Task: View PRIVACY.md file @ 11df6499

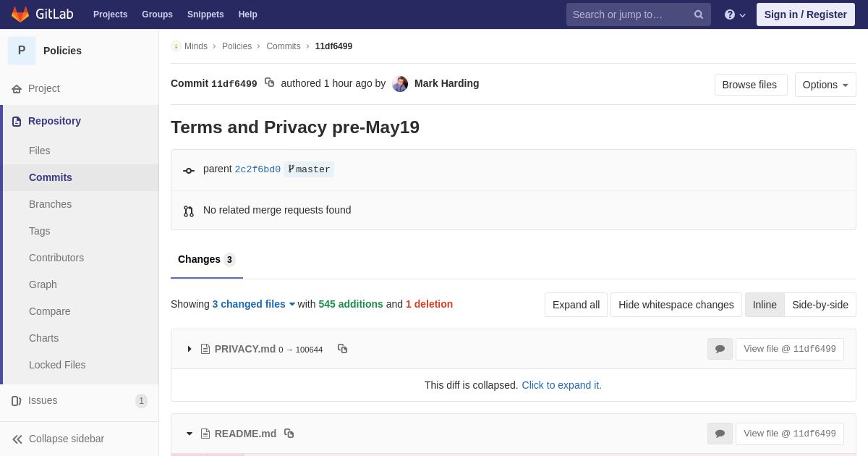Action: point(790,349)
